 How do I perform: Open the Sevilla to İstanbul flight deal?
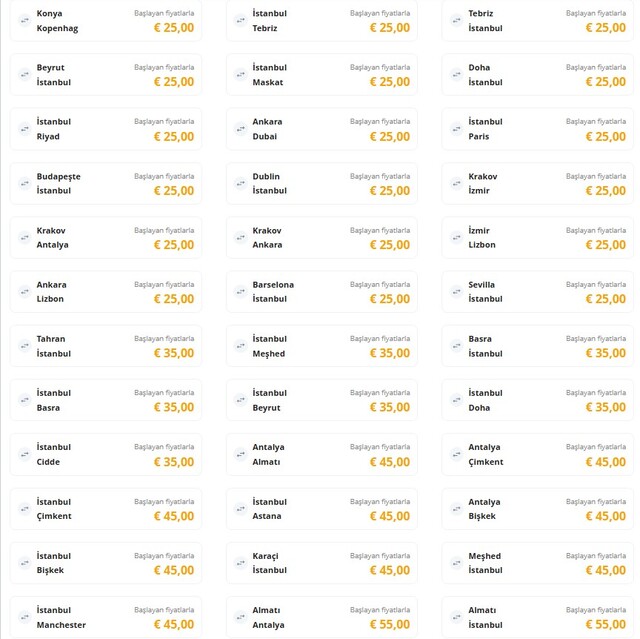pyautogui.click(x=537, y=291)
